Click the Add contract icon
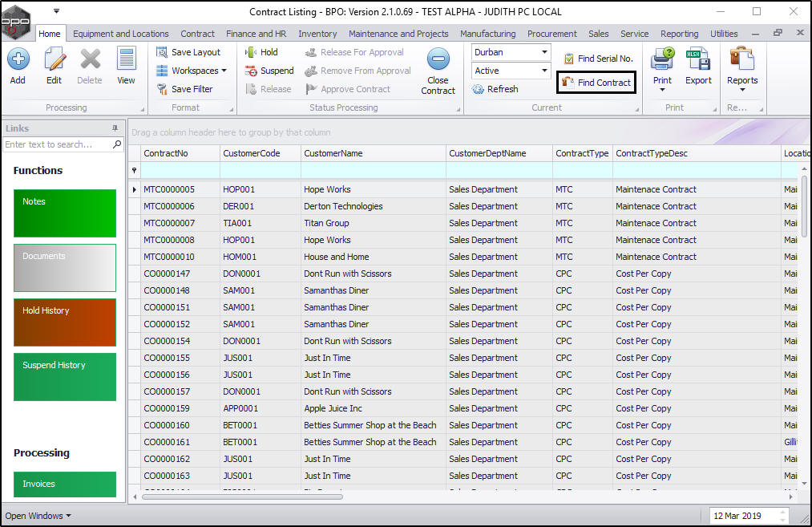The width and height of the screenshot is (812, 527). [18, 60]
